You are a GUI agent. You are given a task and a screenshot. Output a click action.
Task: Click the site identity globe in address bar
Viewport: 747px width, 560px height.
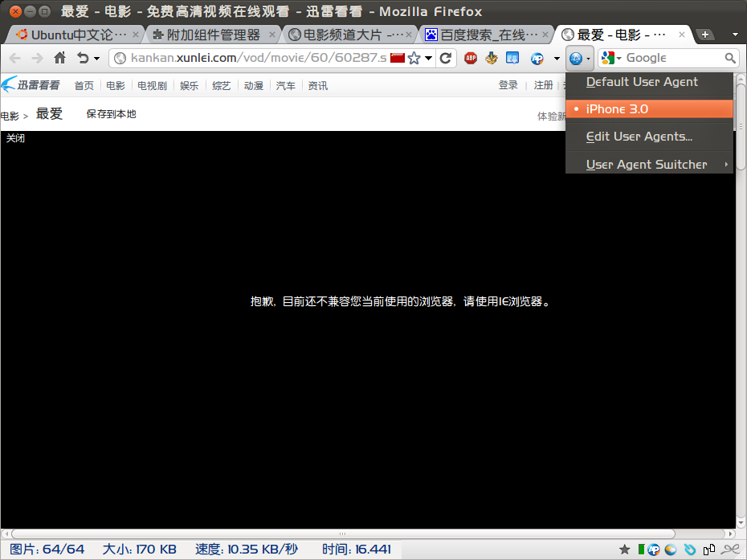pos(120,58)
